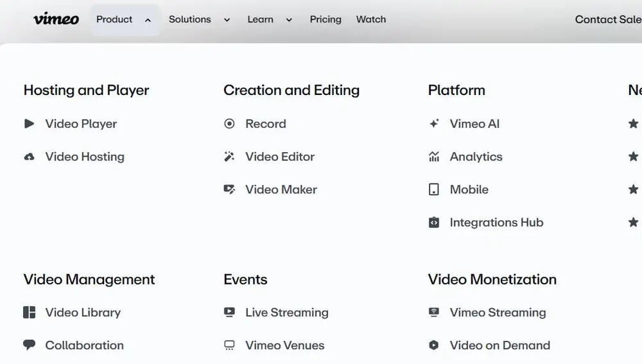This screenshot has height=364, width=642.
Task: Click the Video Maker icon
Action: (229, 189)
